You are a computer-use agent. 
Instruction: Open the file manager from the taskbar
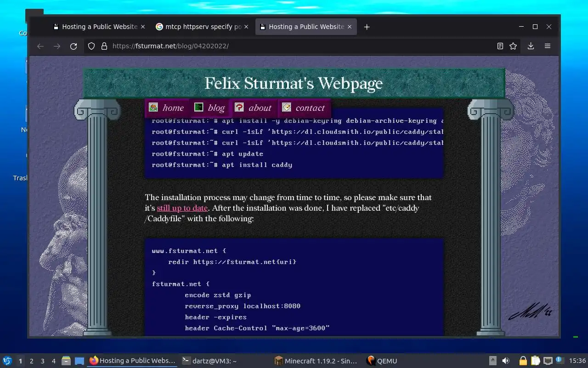coord(66,361)
